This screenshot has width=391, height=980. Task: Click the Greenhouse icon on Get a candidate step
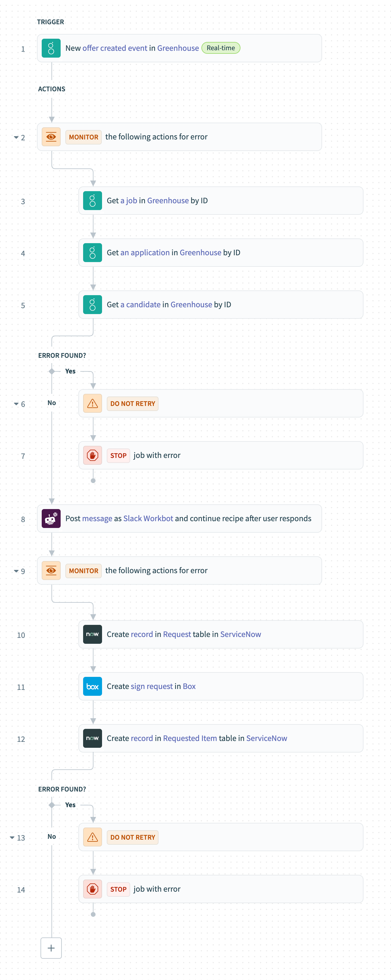tap(92, 304)
